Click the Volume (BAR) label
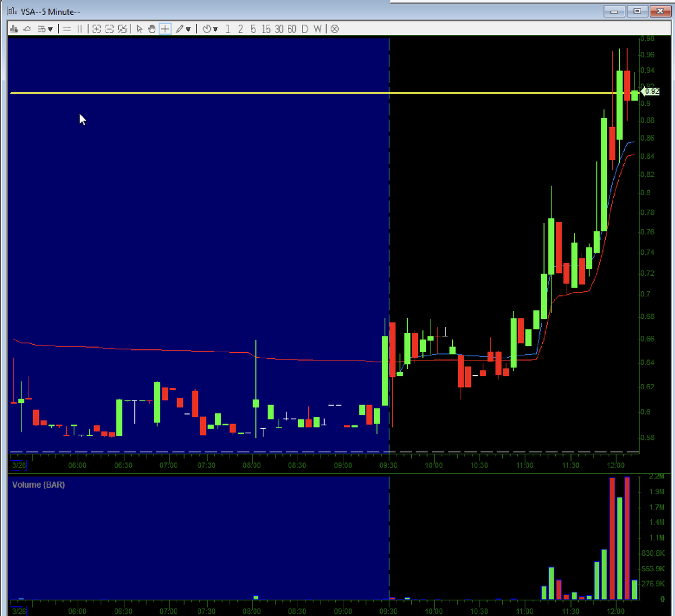 point(38,484)
